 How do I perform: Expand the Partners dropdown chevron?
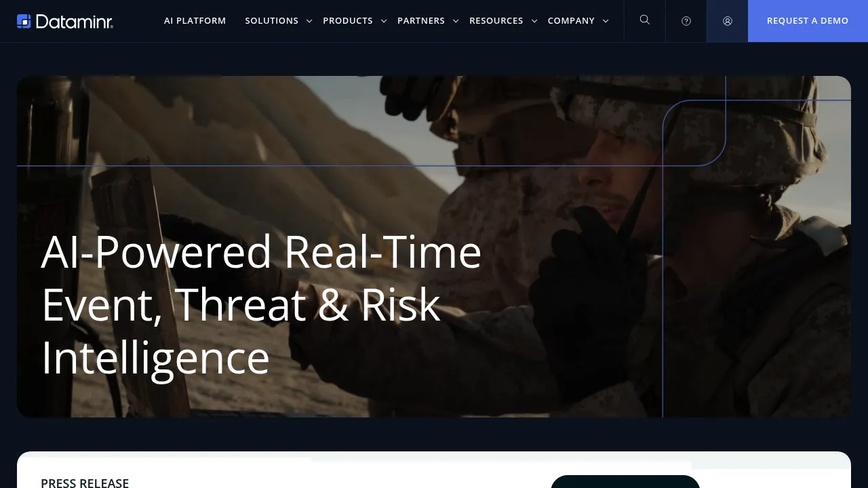(x=456, y=21)
